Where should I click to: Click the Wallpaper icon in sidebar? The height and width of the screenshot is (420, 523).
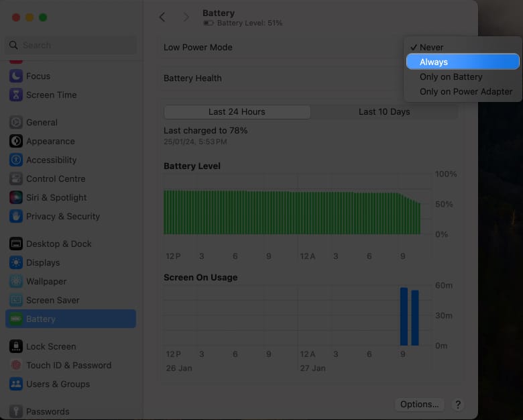click(x=16, y=281)
